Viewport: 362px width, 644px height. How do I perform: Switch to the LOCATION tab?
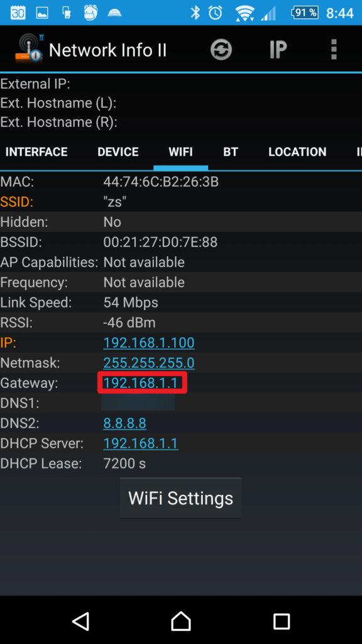pos(297,152)
